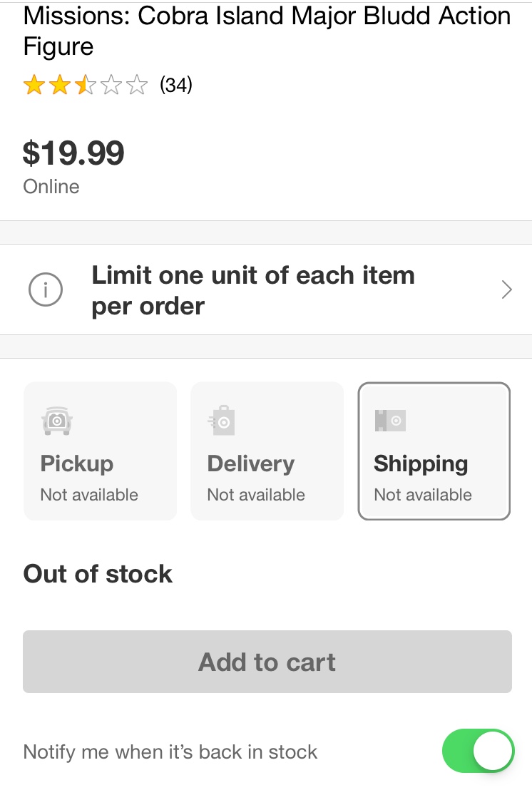Tap the Delivery bag icon
Screen dimensions: 532x790
coord(222,420)
